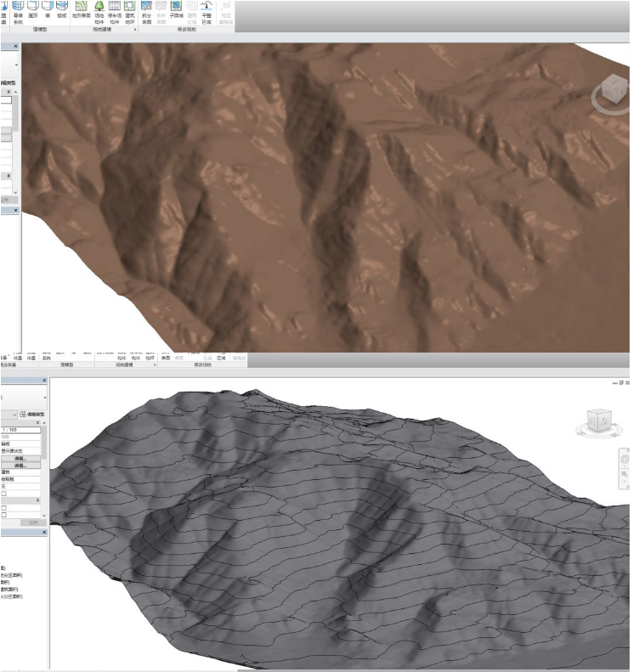Click the 无 property value row
633x672 pixels.
[x=20, y=486]
